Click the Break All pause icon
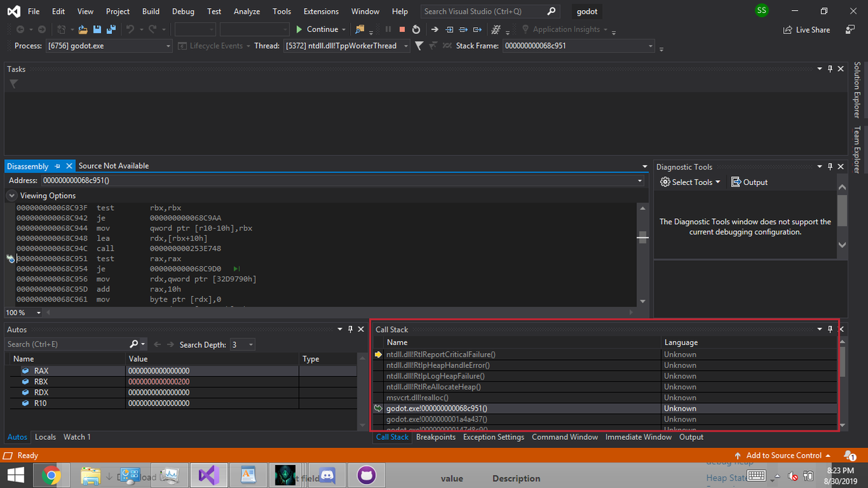The image size is (868, 488). point(389,30)
